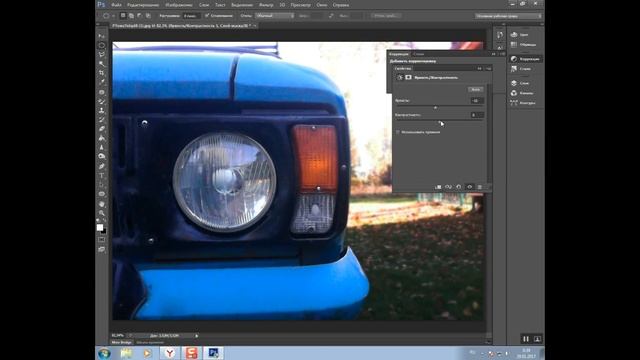
Task: Choose Intersect with Selection mode icon
Action: click(148, 16)
